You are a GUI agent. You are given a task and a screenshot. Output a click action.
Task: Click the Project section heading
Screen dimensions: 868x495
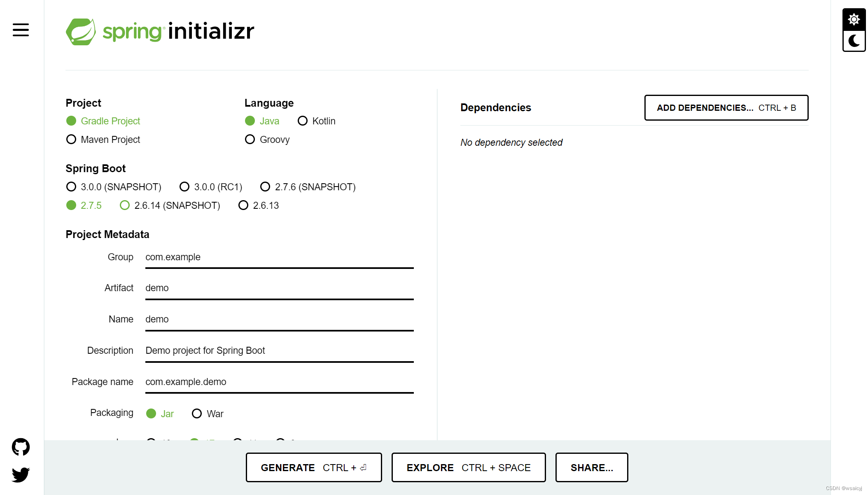click(x=83, y=103)
